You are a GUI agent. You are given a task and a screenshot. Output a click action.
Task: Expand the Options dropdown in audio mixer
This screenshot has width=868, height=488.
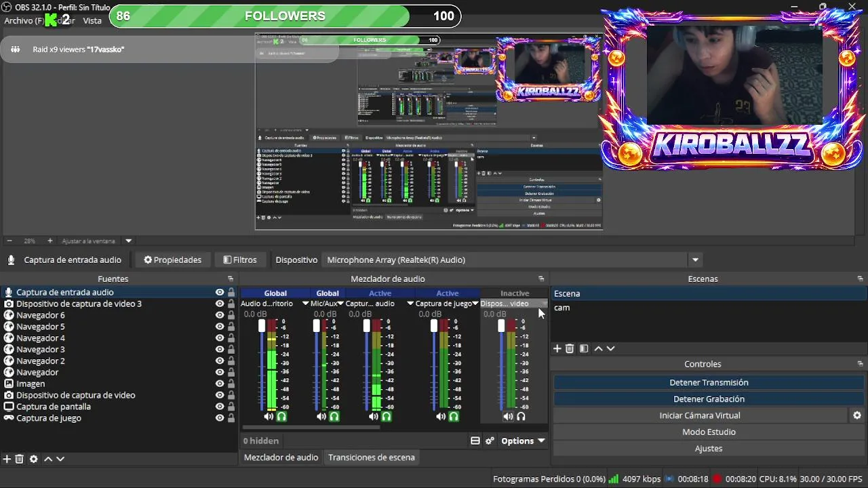point(523,441)
